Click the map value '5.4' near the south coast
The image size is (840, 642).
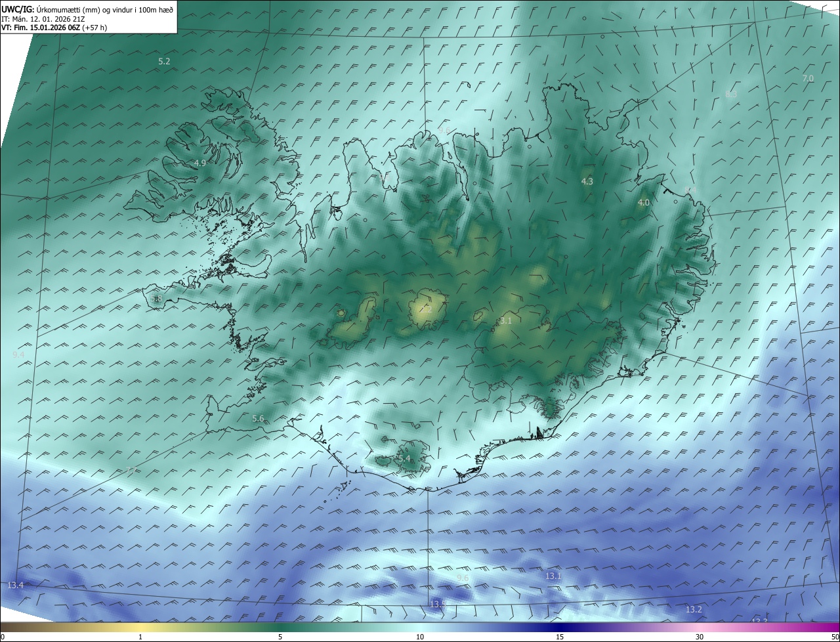point(404,458)
